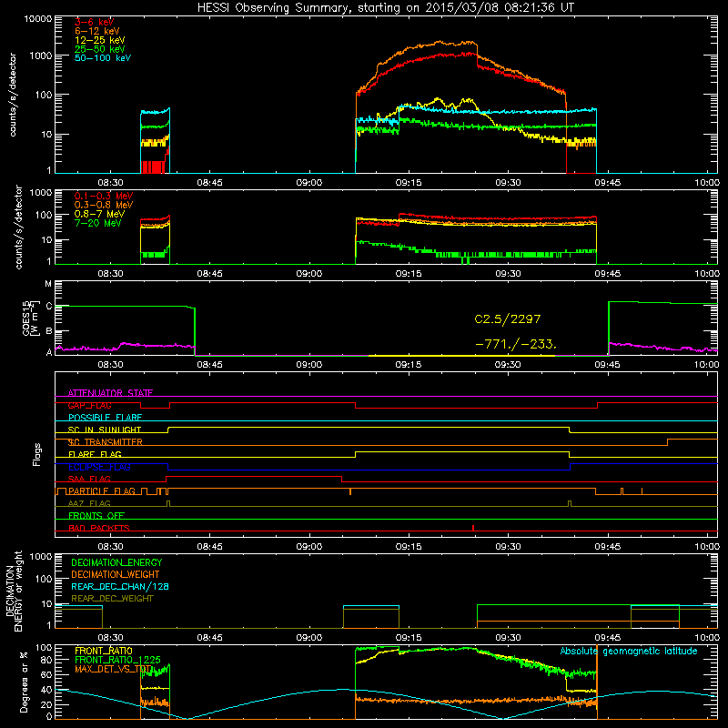Click the 'DECIMATION ENERGY or weight' axis label
The image size is (728, 728).
pos(14,591)
